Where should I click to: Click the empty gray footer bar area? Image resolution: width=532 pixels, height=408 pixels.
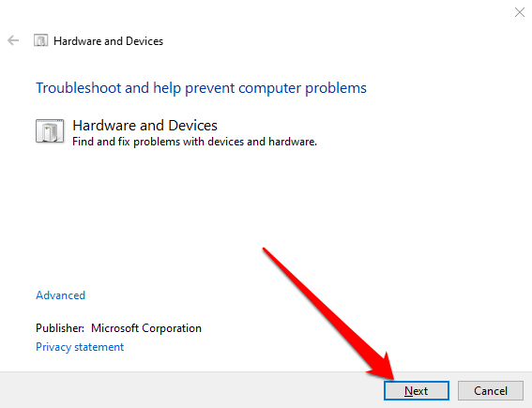pyautogui.click(x=190, y=390)
